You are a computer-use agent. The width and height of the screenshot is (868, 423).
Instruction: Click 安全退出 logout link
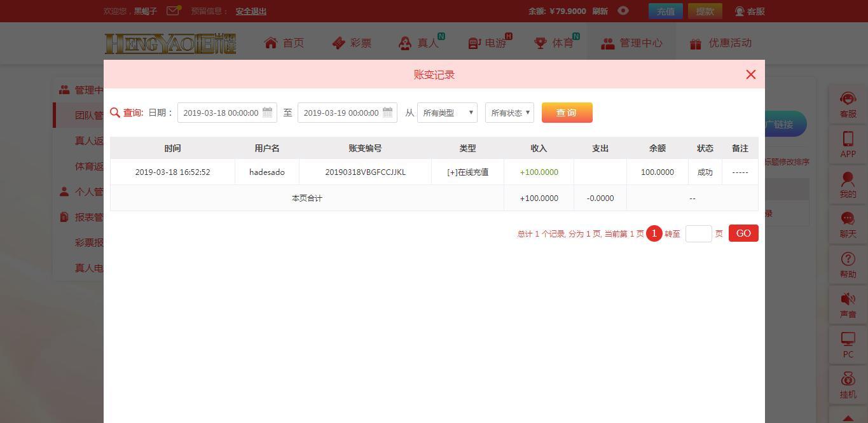pyautogui.click(x=251, y=11)
